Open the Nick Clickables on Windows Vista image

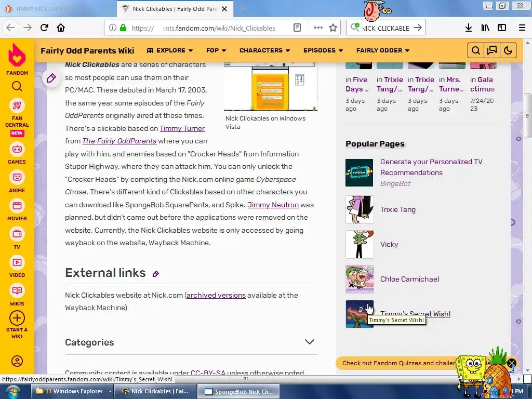[x=270, y=87]
